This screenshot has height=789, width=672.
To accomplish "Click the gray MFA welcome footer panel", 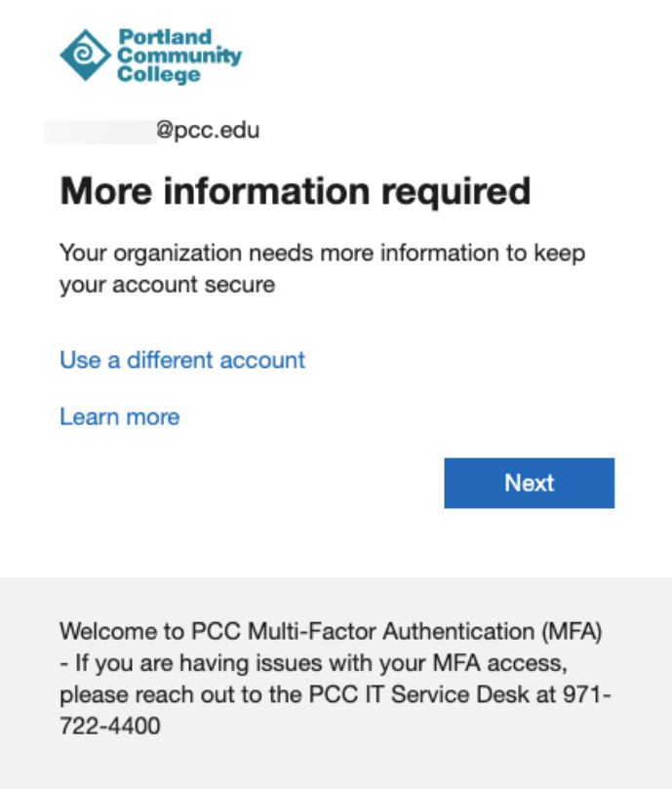I will coord(336,683).
